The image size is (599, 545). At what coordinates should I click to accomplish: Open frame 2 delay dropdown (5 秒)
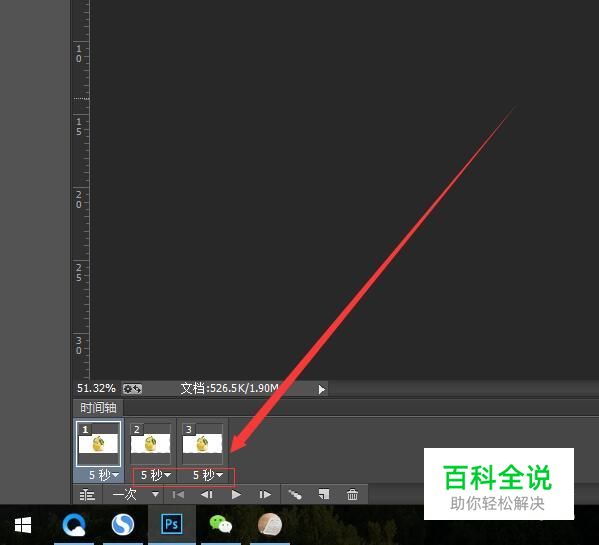(x=155, y=475)
